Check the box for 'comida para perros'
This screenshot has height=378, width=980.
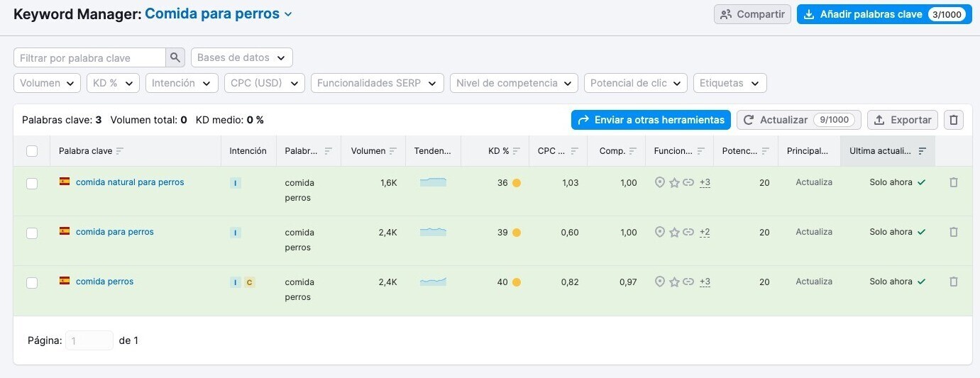pos(32,233)
